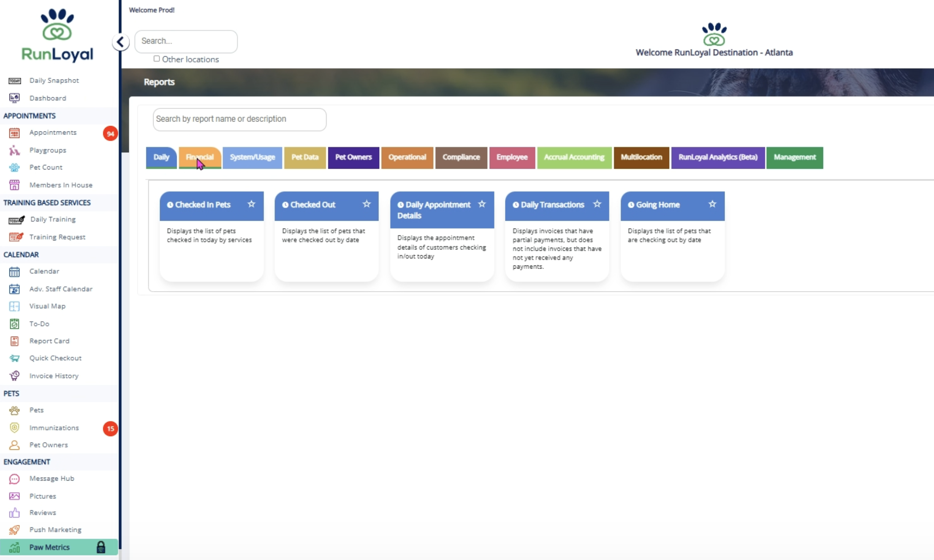
Task: Open the Checked Out report card
Action: [x=313, y=205]
